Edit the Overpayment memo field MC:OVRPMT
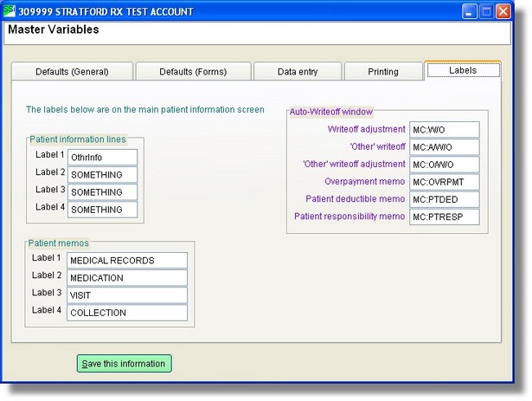Image resolution: width=532 pixels, height=401 pixels. [445, 182]
